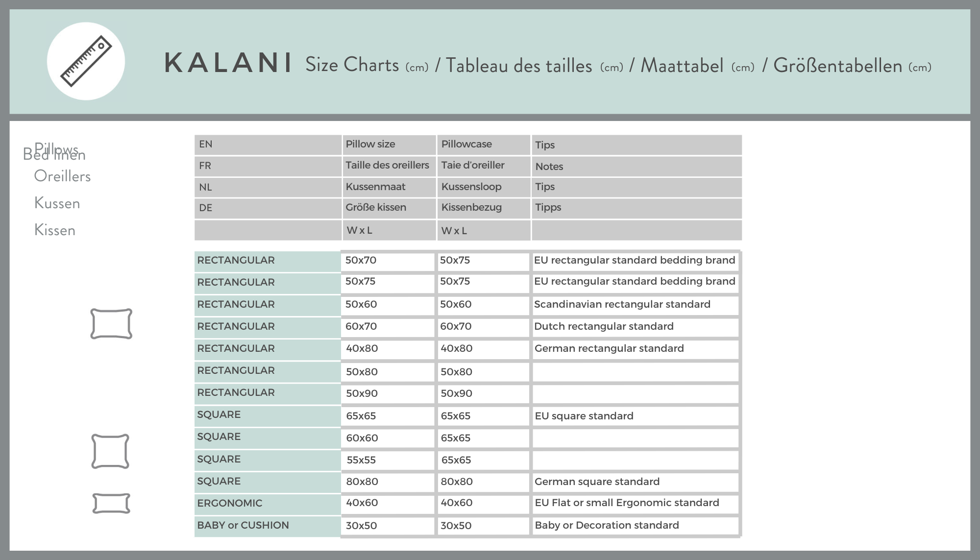This screenshot has width=980, height=560.
Task: Click the ruler icon in the header
Action: pos(86,61)
